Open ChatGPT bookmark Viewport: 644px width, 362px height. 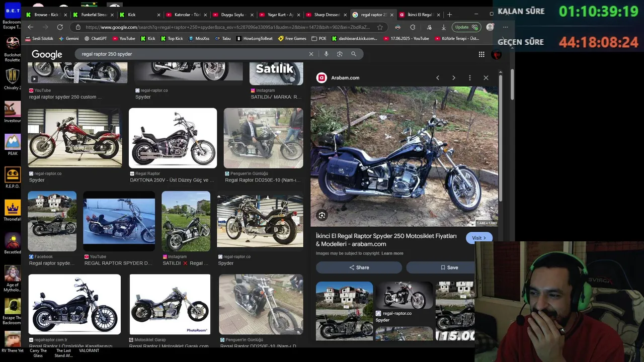[x=96, y=39]
